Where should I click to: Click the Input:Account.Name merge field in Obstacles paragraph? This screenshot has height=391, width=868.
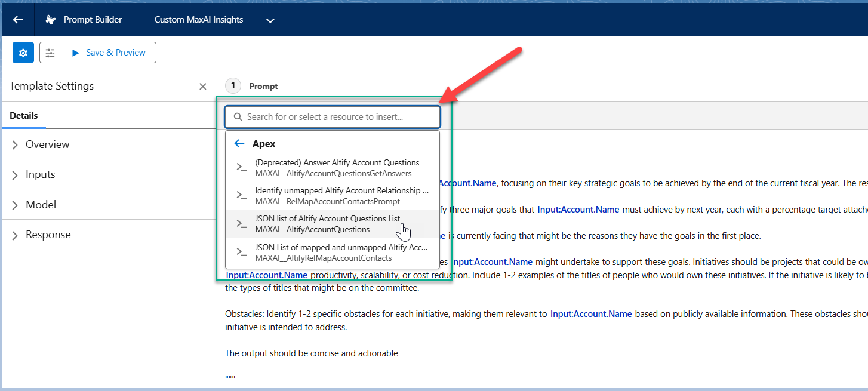(590, 313)
